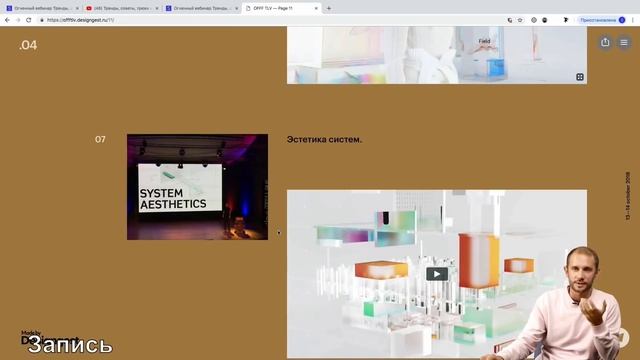640x360 pixels.
Task: Click the black flag-shaped extension icon
Action: point(566,20)
